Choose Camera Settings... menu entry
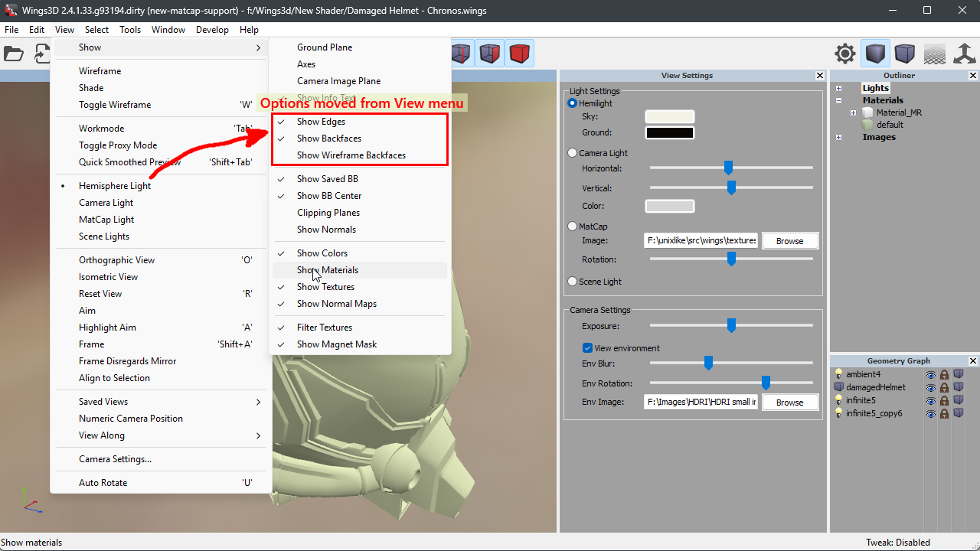 [x=161, y=459]
